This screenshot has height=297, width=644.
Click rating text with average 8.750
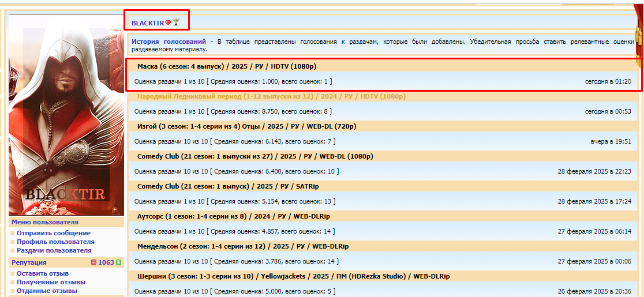tap(233, 111)
